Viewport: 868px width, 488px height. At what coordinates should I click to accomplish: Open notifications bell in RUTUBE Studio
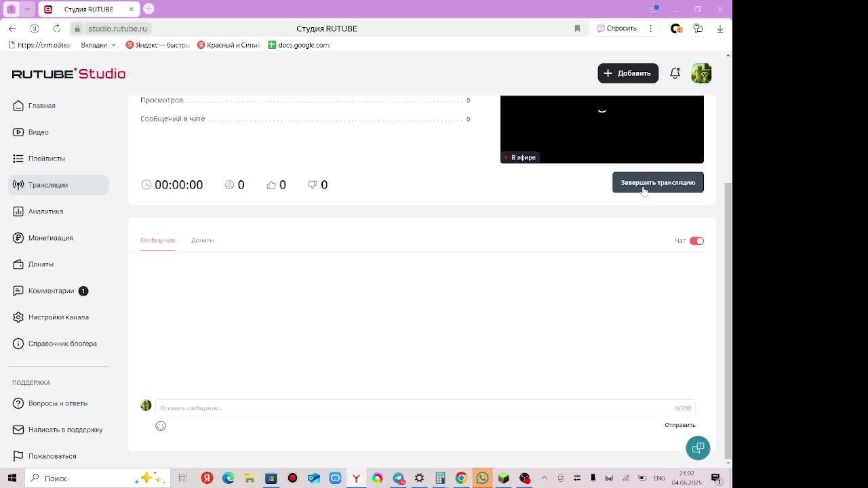(x=675, y=73)
